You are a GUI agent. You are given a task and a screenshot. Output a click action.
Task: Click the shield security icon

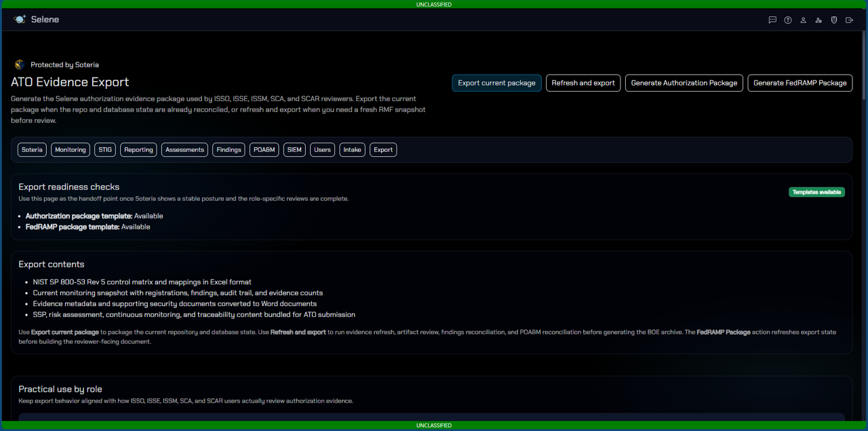pyautogui.click(x=834, y=20)
